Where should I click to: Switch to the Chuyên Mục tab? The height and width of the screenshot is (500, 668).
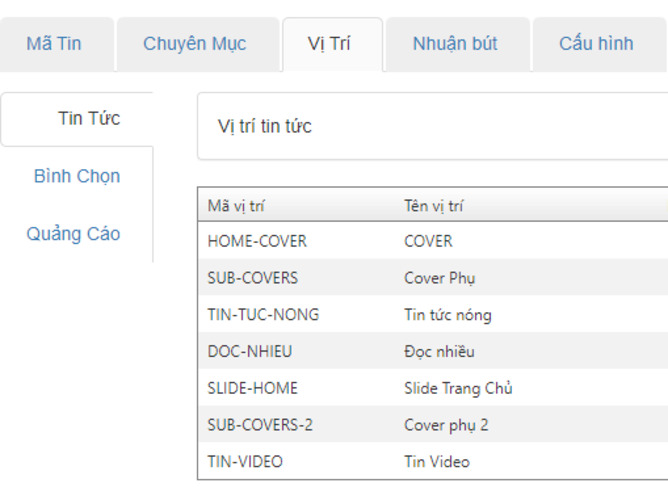point(194,44)
